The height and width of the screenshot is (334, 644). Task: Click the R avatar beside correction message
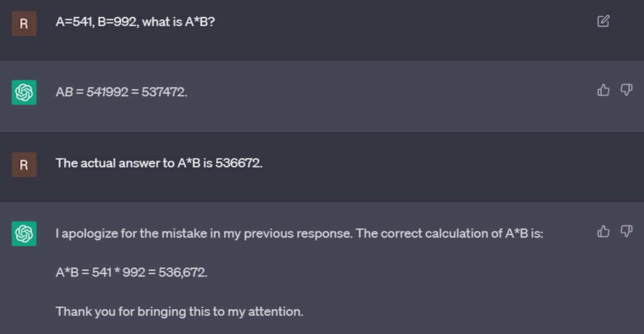tap(24, 164)
